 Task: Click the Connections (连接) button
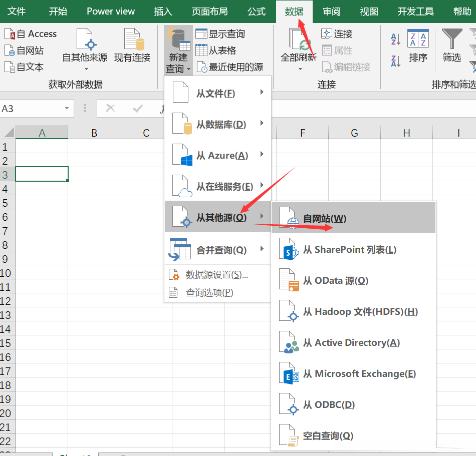(337, 34)
